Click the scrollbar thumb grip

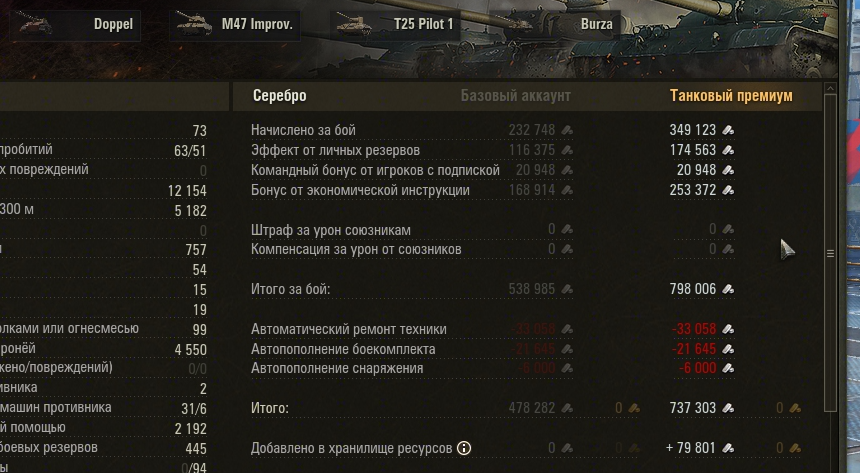[x=830, y=254]
